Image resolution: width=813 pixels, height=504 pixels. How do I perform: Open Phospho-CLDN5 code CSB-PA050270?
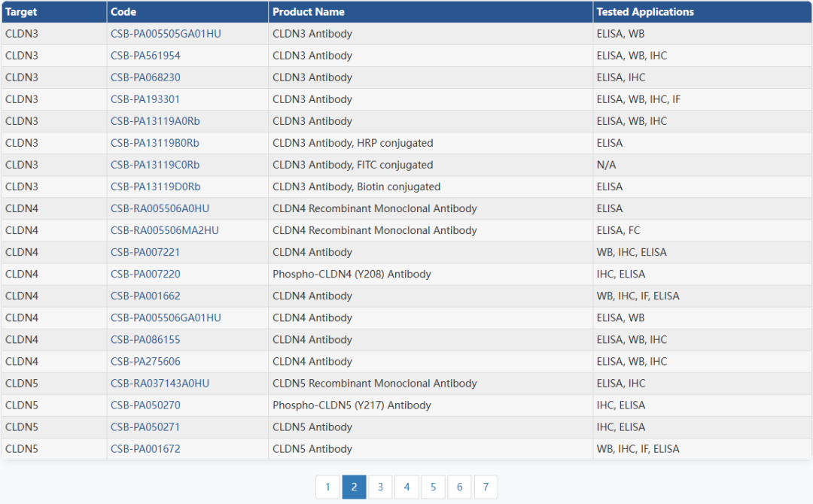145,405
